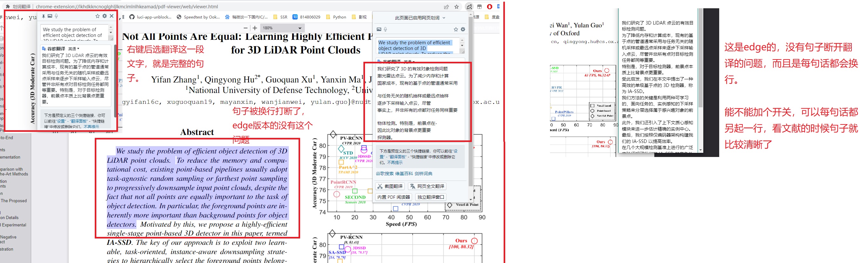868x263 pixels.
Task: Click puzzle-piece extension icon beside the address
Action: tap(7, 6)
